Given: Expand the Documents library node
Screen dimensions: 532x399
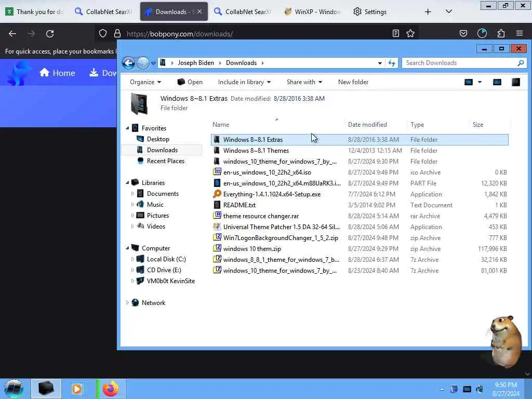Looking at the screenshot, I should pos(132,194).
